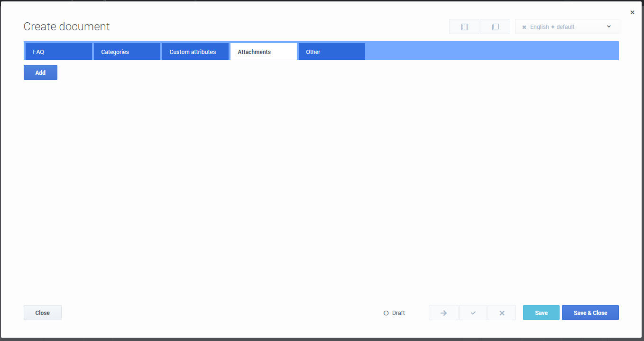Clear the English language selection
The height and width of the screenshot is (341, 644).
524,27
